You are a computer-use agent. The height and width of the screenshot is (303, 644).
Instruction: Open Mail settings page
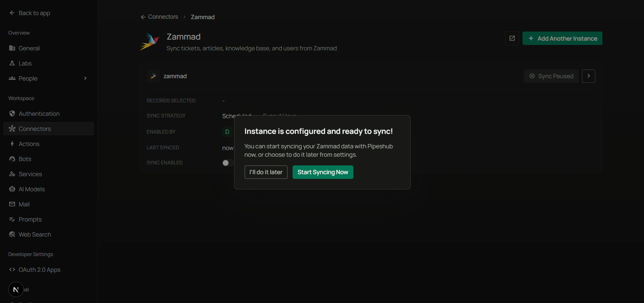click(x=49, y=204)
